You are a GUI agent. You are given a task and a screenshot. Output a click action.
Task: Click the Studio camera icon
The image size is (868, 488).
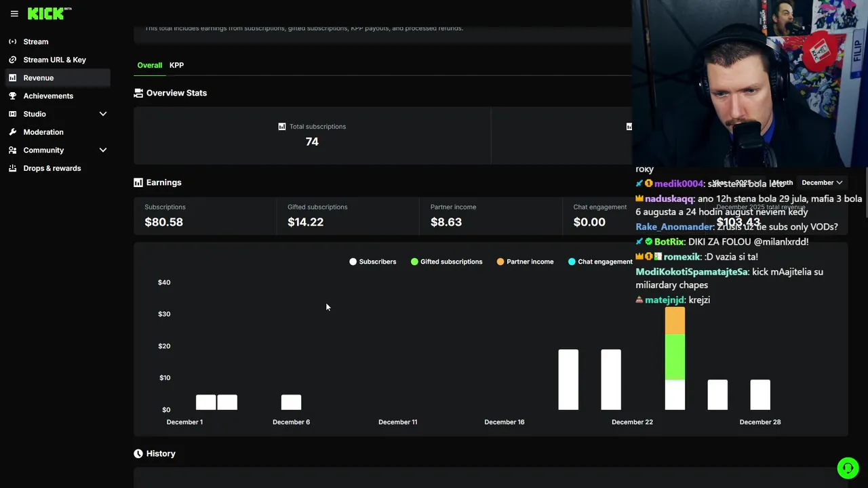pos(12,114)
